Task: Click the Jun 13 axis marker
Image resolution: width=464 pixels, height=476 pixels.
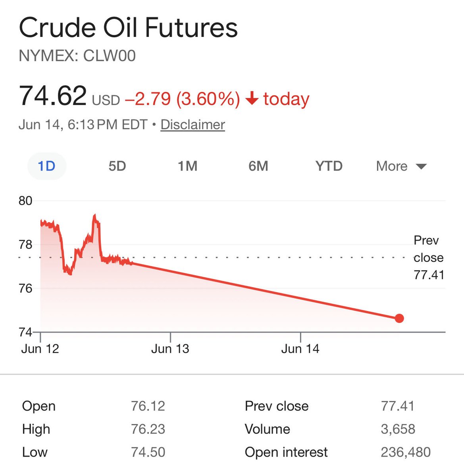Action: (x=170, y=349)
